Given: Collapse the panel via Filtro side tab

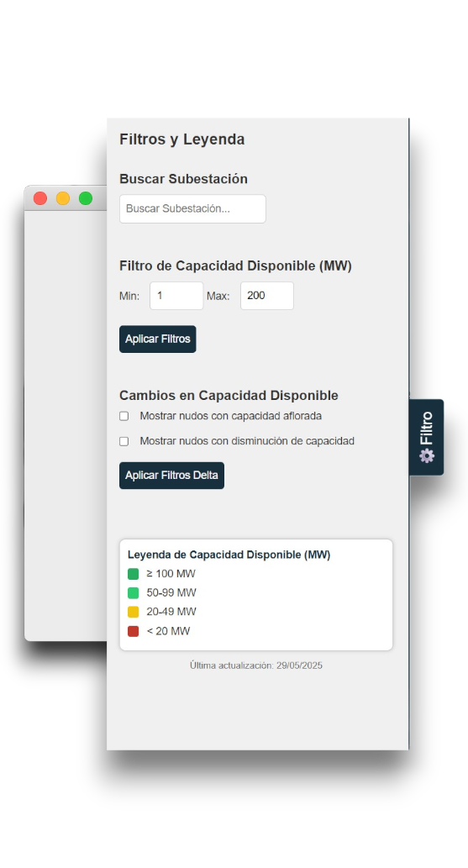Looking at the screenshot, I should pyautogui.click(x=427, y=437).
